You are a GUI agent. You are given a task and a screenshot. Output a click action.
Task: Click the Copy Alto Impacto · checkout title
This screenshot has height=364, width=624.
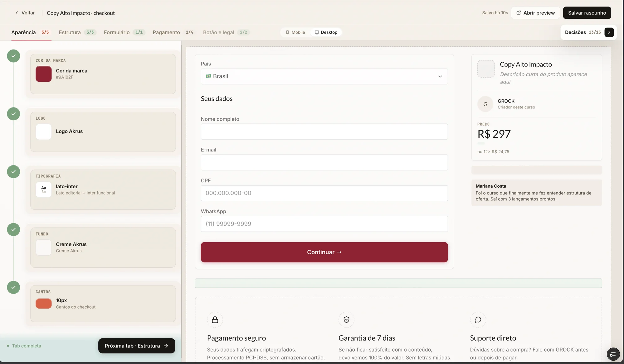81,13
